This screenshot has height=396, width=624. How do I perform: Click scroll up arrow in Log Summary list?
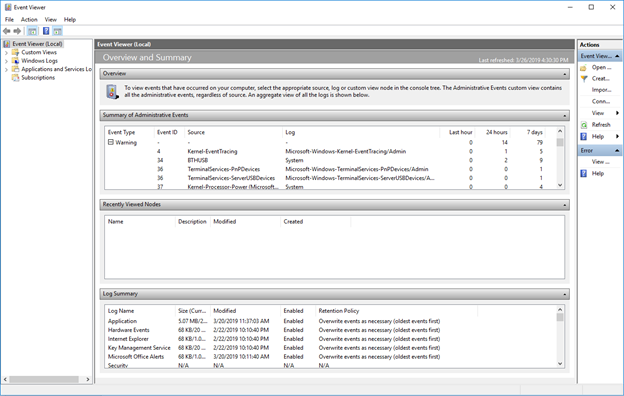click(560, 310)
